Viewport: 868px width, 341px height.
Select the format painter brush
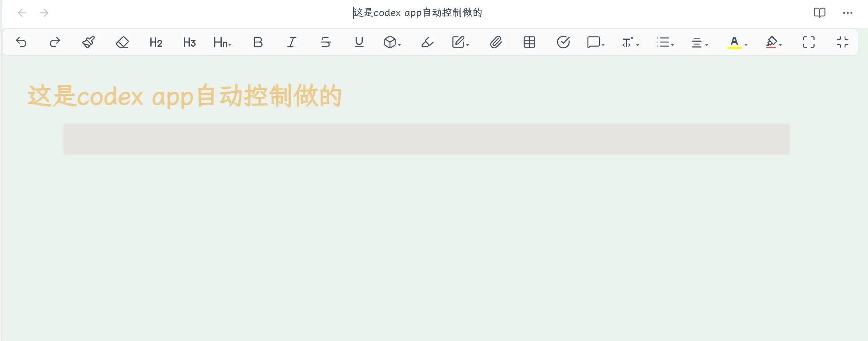click(88, 42)
